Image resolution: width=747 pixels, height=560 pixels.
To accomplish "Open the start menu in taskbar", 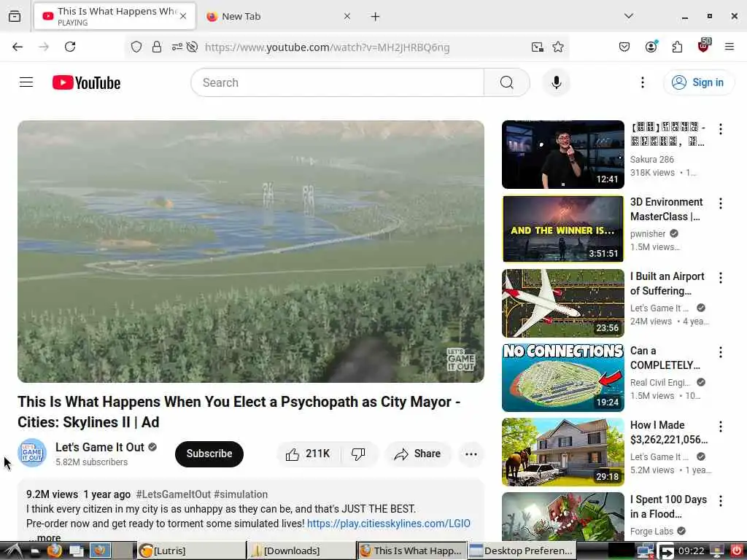I will click(x=13, y=551).
